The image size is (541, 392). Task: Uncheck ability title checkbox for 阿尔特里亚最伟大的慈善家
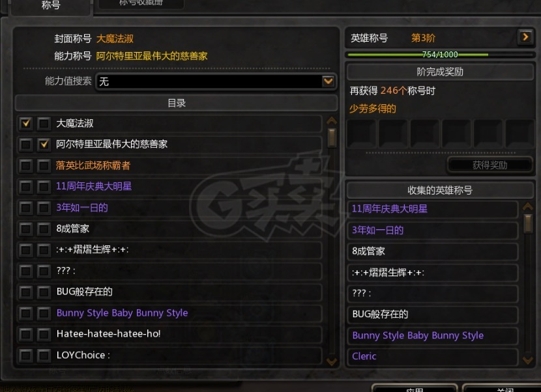pos(44,144)
